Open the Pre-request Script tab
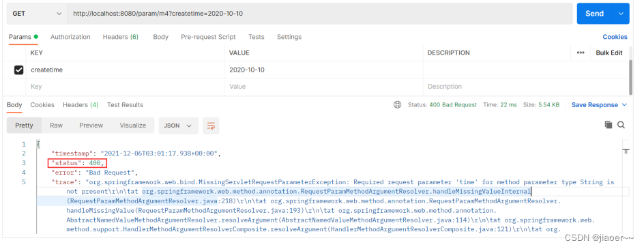The image size is (644, 249). click(x=208, y=37)
